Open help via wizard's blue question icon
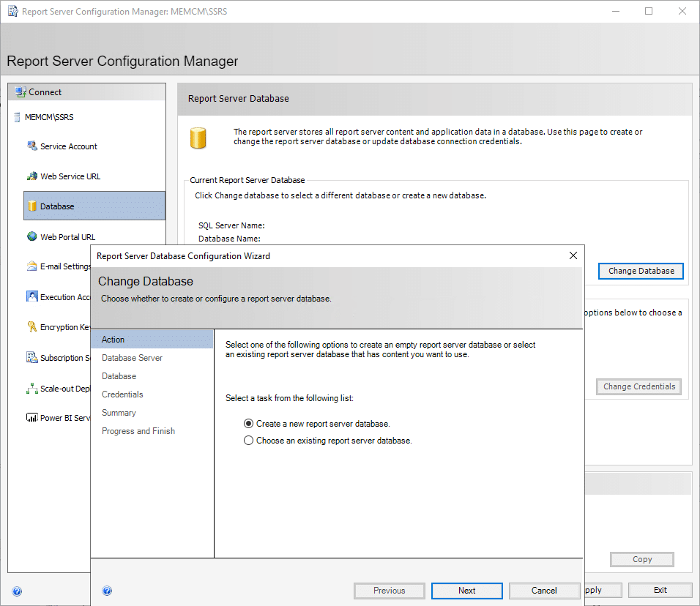This screenshot has width=700, height=606. tap(107, 591)
